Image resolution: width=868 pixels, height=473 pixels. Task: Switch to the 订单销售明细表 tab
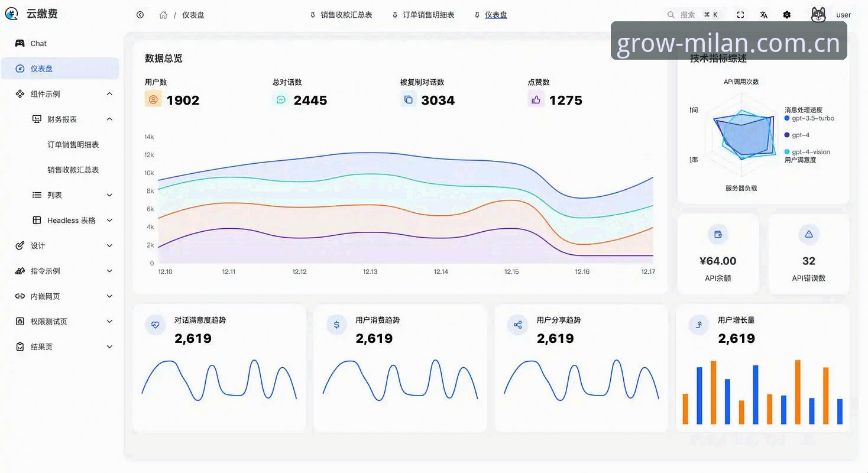click(x=423, y=15)
